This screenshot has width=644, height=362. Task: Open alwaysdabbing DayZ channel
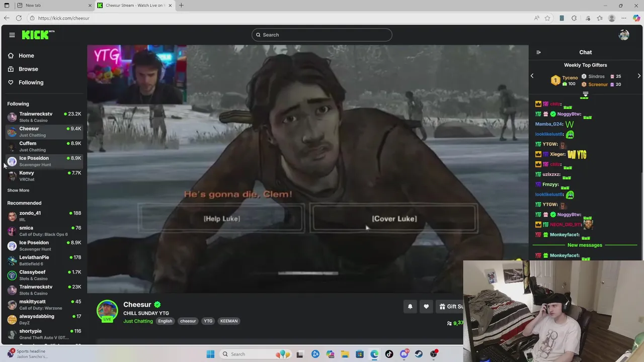tap(44, 319)
